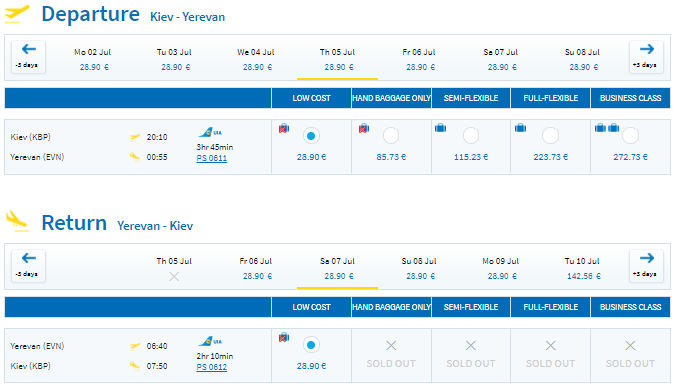
Task: Click Kiev - Yerevan route subtitle
Action: [188, 17]
